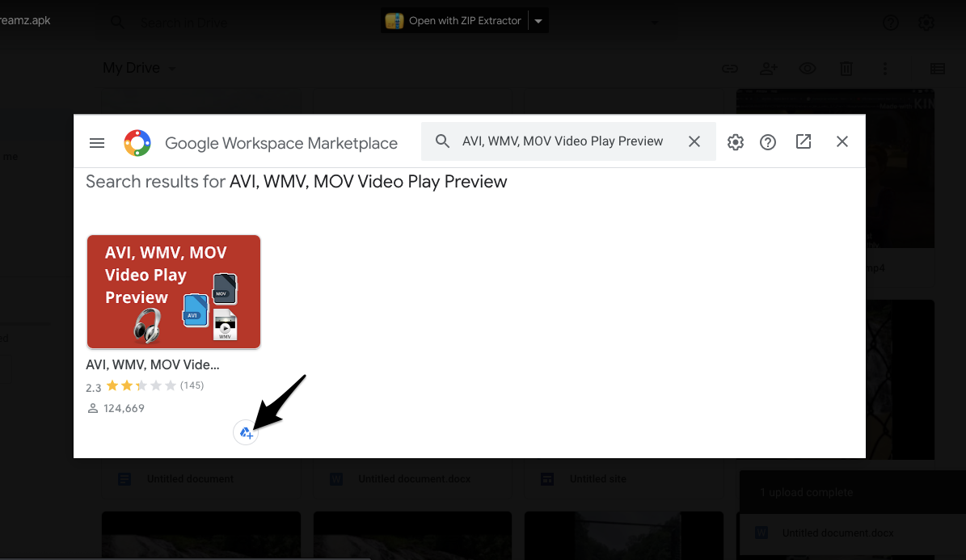Click the Google Workspace Marketplace logo
Viewport: 966px width, 560px height.
[x=137, y=143]
